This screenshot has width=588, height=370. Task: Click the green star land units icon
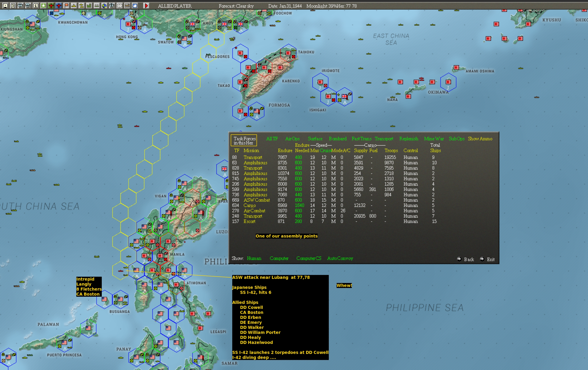pos(43,6)
